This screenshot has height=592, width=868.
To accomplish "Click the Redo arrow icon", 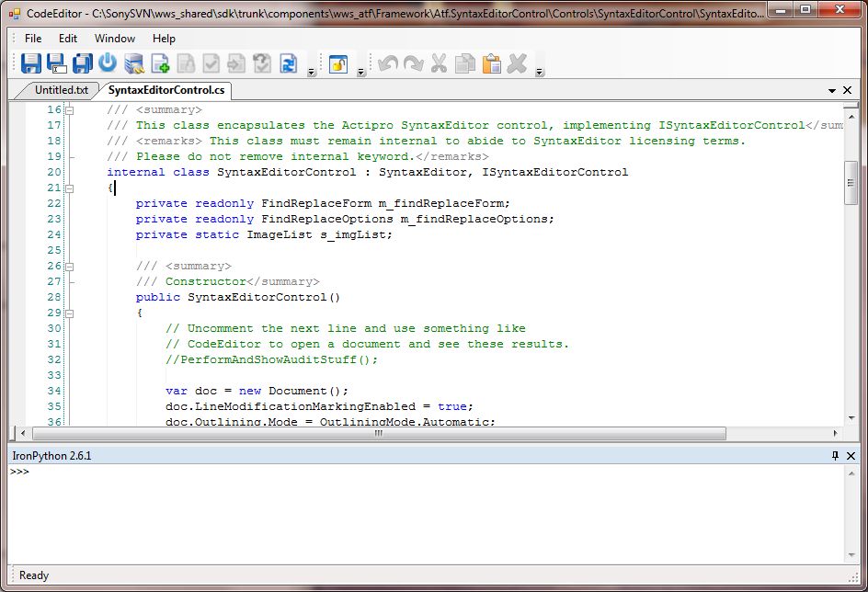I will pos(414,63).
